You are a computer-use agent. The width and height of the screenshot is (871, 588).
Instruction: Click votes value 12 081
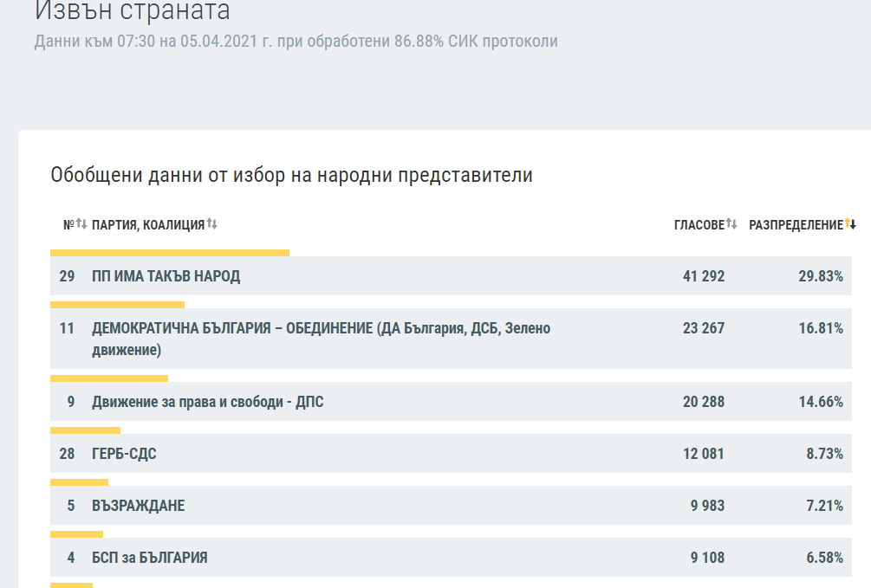(704, 454)
